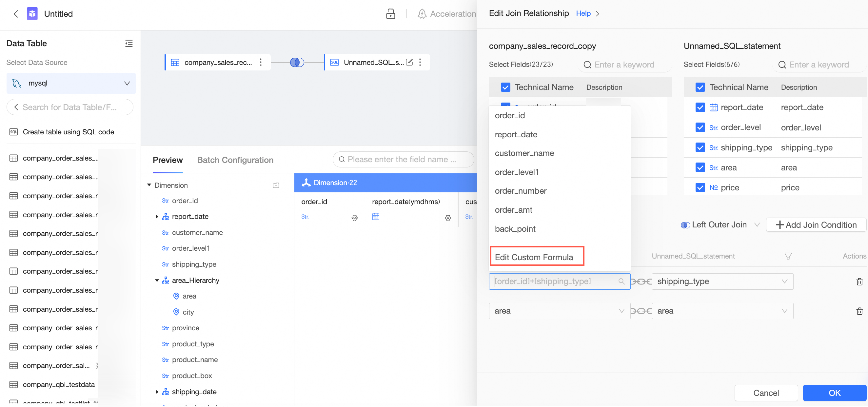Click the field name search box

[x=403, y=159]
